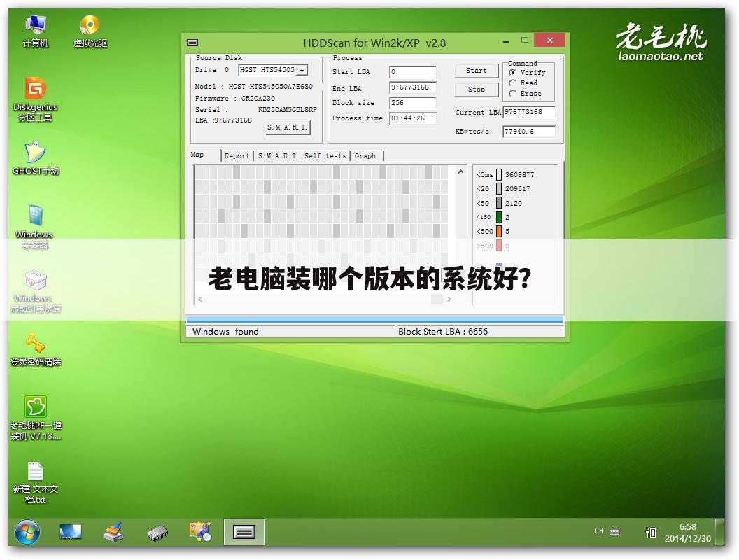Stop the current verify scan
The height and width of the screenshot is (560, 739).
click(476, 89)
